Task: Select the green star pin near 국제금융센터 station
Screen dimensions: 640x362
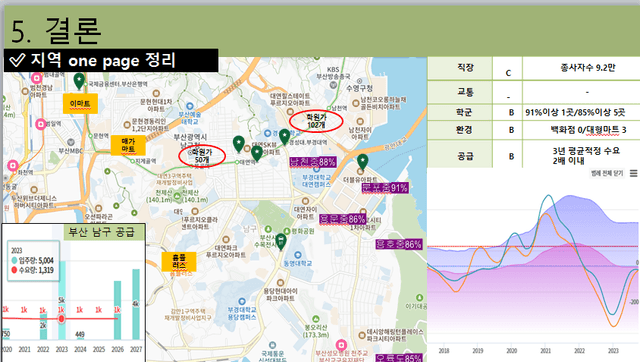Action: click(79, 81)
